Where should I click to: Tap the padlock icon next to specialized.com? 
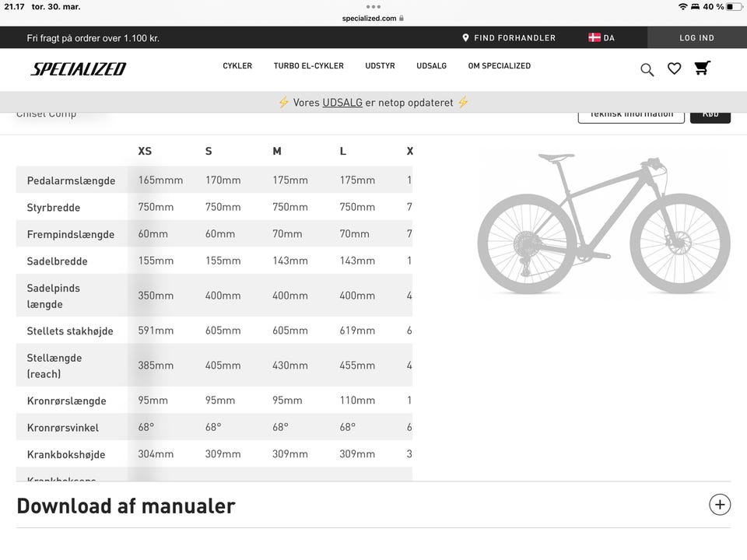pos(402,18)
